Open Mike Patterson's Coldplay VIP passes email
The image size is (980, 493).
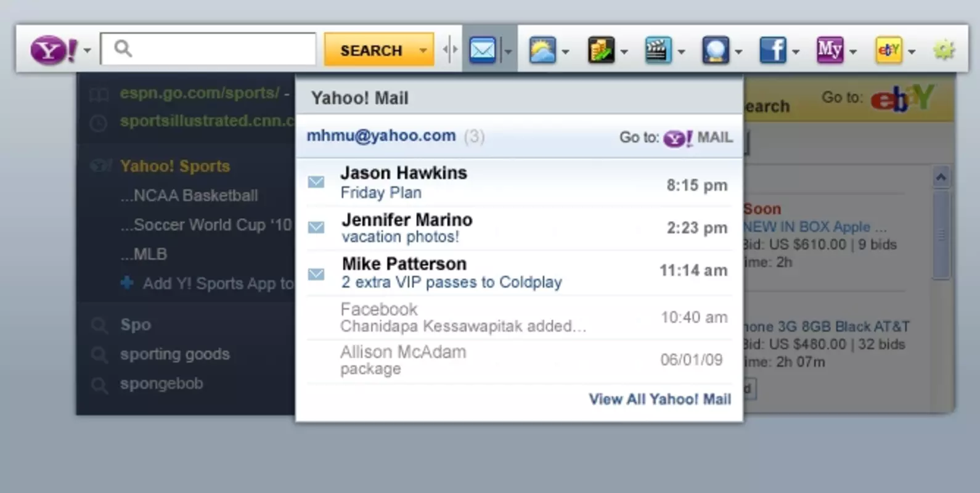518,272
